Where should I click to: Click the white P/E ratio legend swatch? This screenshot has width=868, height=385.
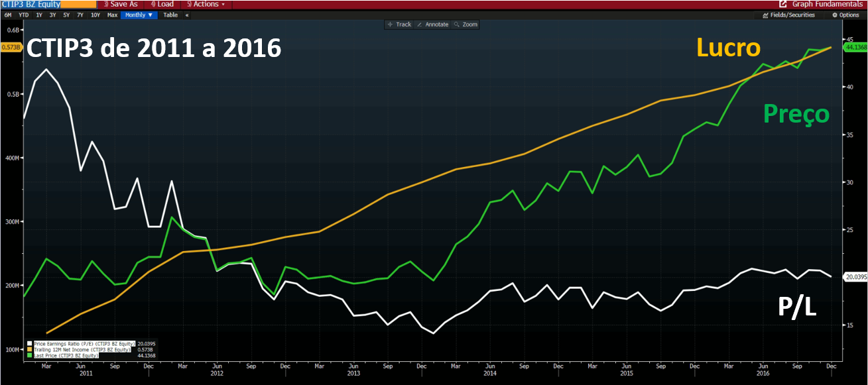click(29, 344)
